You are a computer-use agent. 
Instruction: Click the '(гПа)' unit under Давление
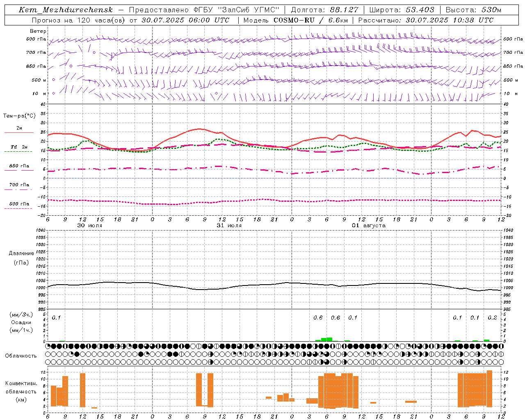[21, 262]
